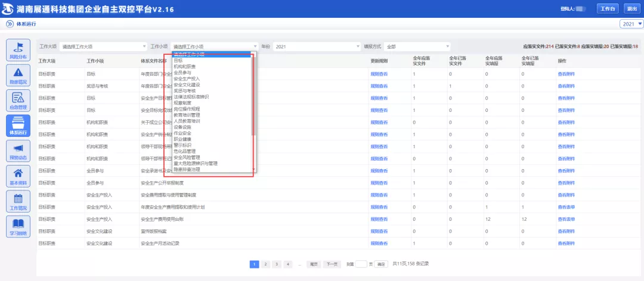Open the 工作大项 filter dropdown
644x281 pixels.
point(103,47)
